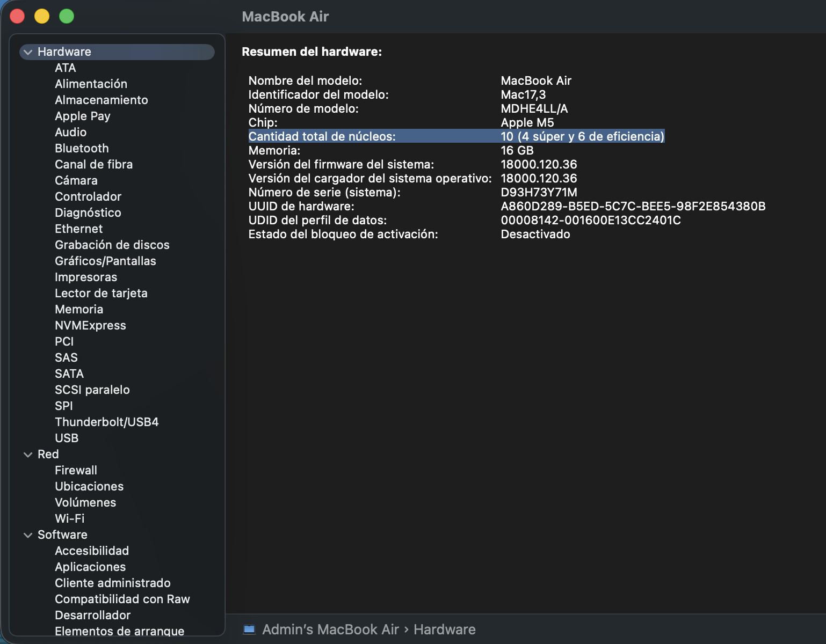Click the green full-screen window button
Image resolution: width=826 pixels, height=644 pixels.
[x=67, y=16]
